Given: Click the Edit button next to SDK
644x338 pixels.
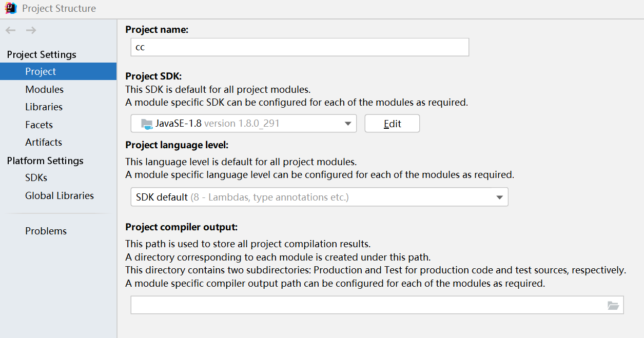Looking at the screenshot, I should point(392,123).
